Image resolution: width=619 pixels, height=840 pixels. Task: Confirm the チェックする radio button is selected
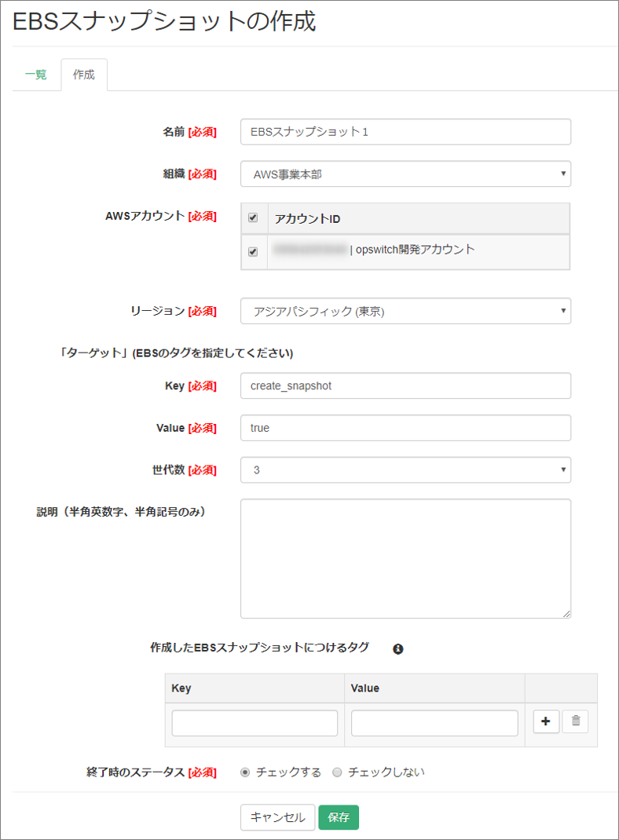pos(245,772)
